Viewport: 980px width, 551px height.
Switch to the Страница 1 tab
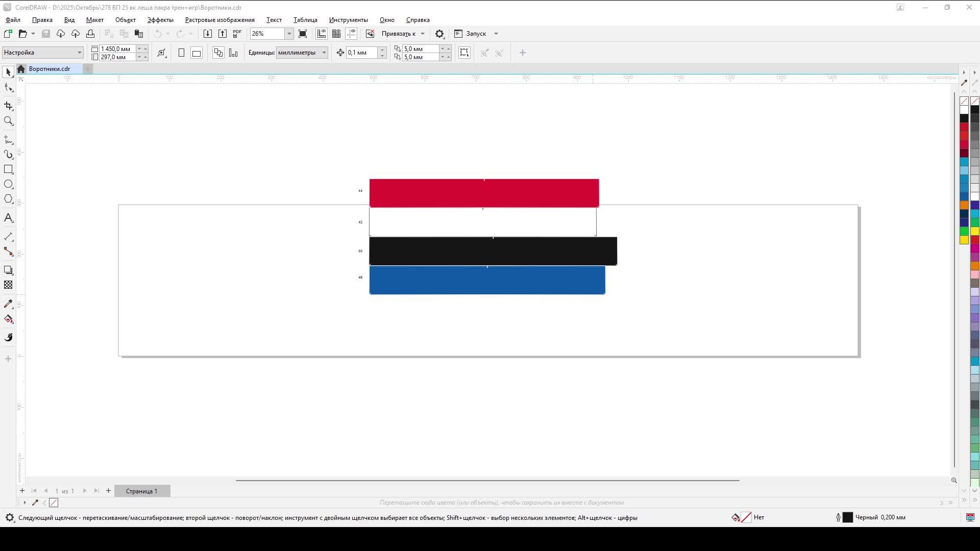tap(142, 491)
